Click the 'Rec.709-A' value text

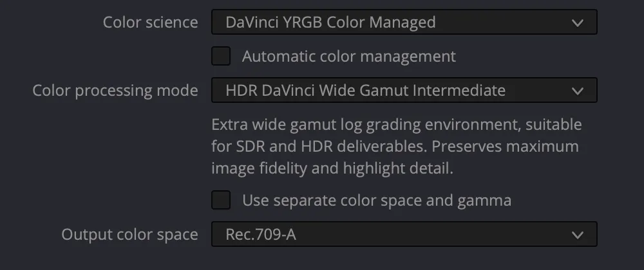(x=260, y=235)
